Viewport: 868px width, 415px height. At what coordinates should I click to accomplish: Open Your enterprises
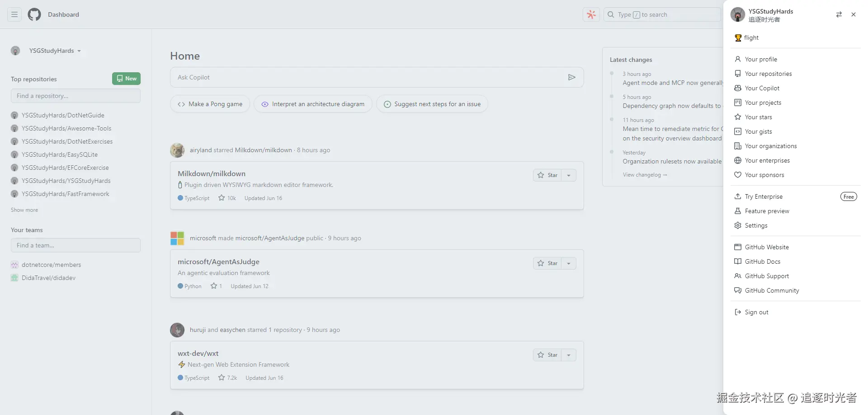point(796,160)
